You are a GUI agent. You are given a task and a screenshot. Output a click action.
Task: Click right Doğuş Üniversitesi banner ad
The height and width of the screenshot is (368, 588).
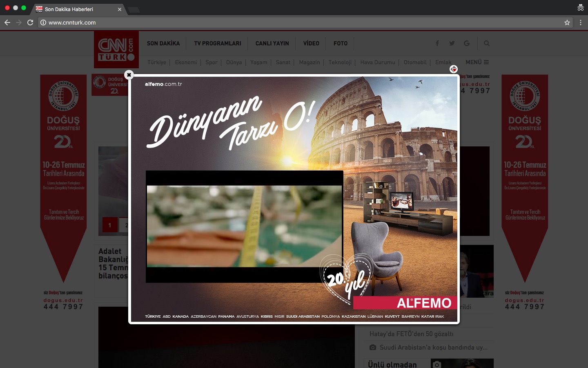[525, 192]
